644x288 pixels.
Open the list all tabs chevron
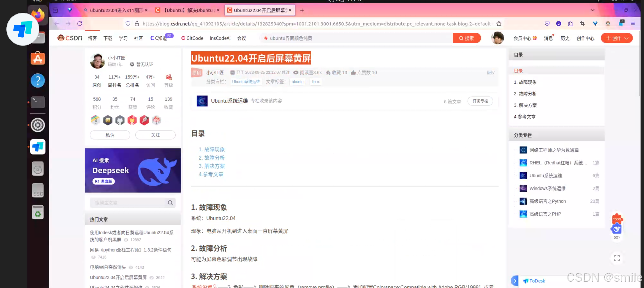[592, 10]
